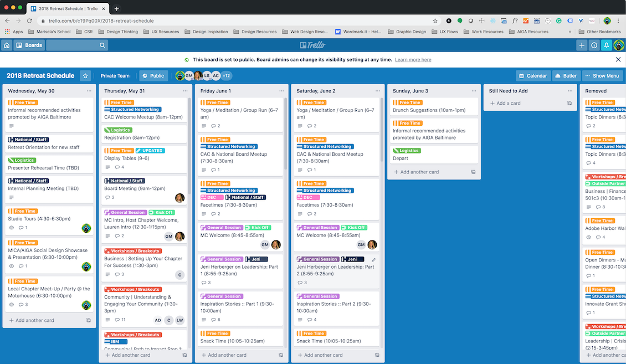Image resolution: width=626 pixels, height=364 pixels.
Task: Add a card to Still Need to Add
Action: pos(505,104)
